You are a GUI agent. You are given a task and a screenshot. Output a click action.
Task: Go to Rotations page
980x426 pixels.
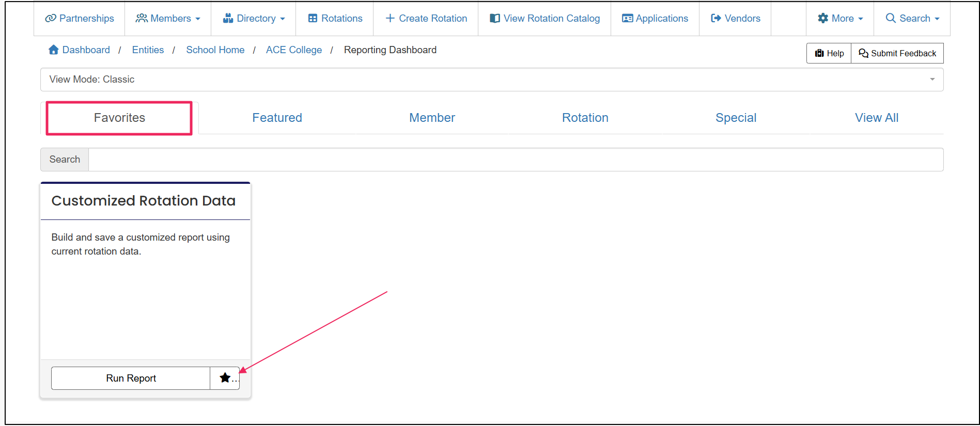[335, 19]
